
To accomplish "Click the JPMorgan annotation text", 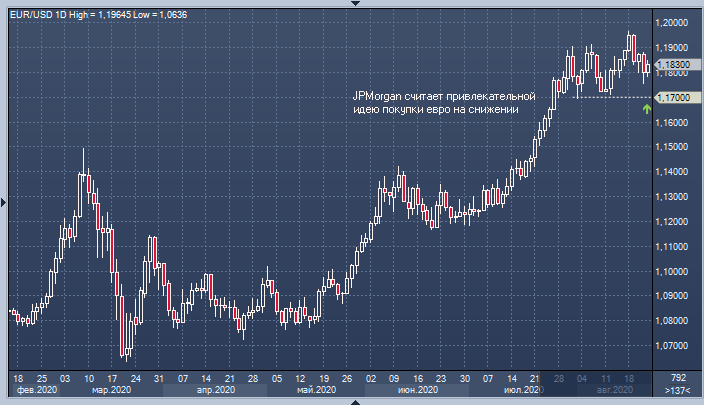I will (445, 102).
